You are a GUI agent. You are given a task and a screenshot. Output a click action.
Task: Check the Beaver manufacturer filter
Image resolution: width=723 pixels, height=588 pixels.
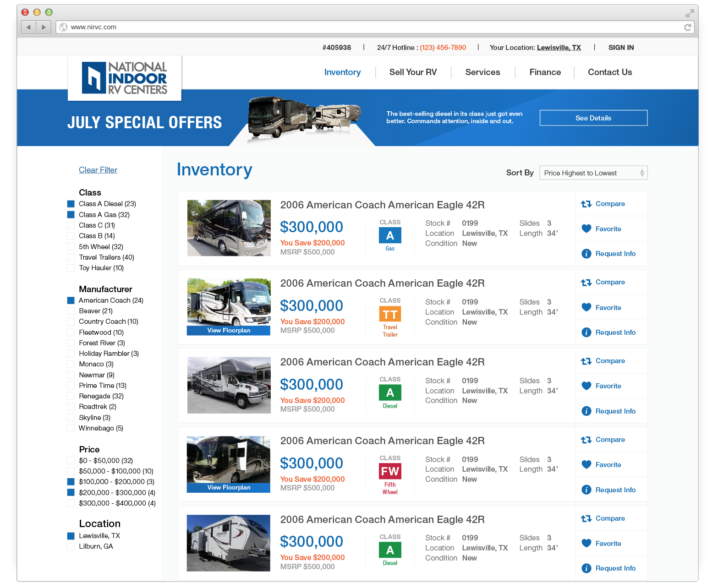tap(71, 311)
